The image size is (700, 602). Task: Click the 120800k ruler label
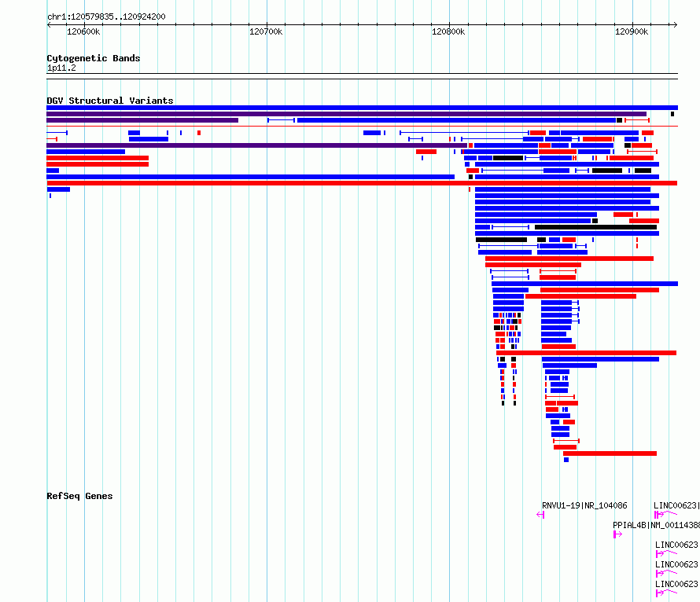click(x=448, y=31)
